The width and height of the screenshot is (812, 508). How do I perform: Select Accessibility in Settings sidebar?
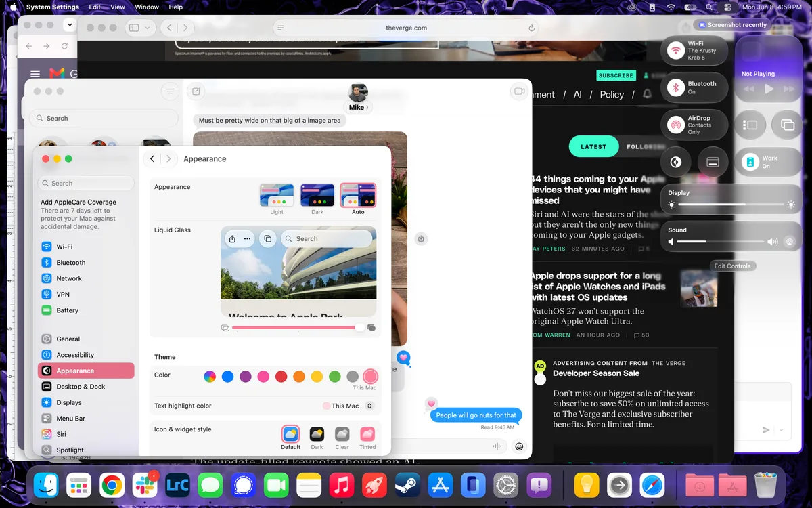tap(86, 355)
